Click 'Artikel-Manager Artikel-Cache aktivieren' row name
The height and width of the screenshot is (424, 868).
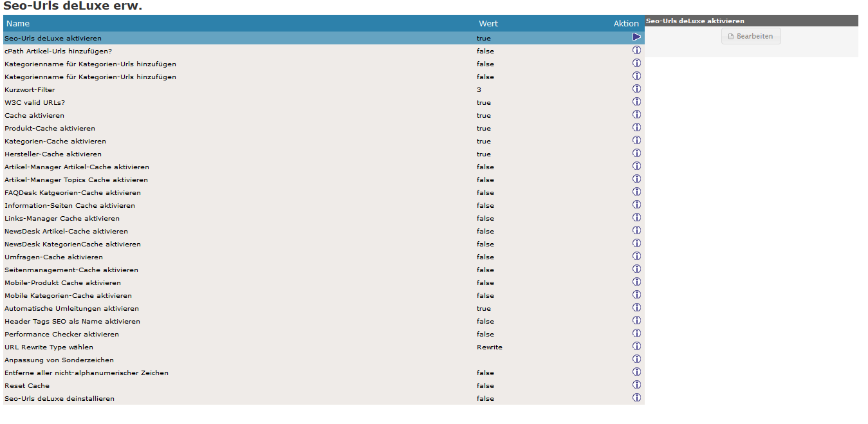77,167
